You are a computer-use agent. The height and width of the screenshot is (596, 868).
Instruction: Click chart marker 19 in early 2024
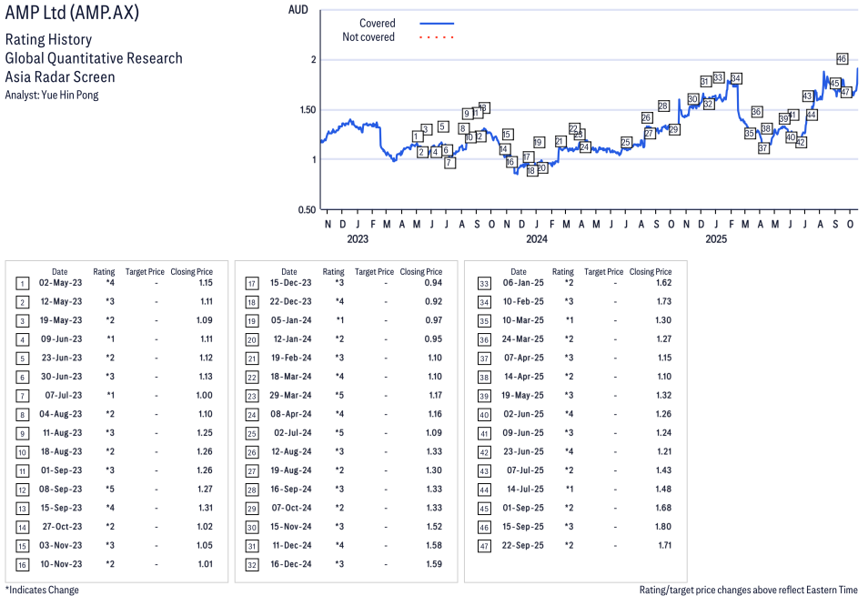[538, 142]
